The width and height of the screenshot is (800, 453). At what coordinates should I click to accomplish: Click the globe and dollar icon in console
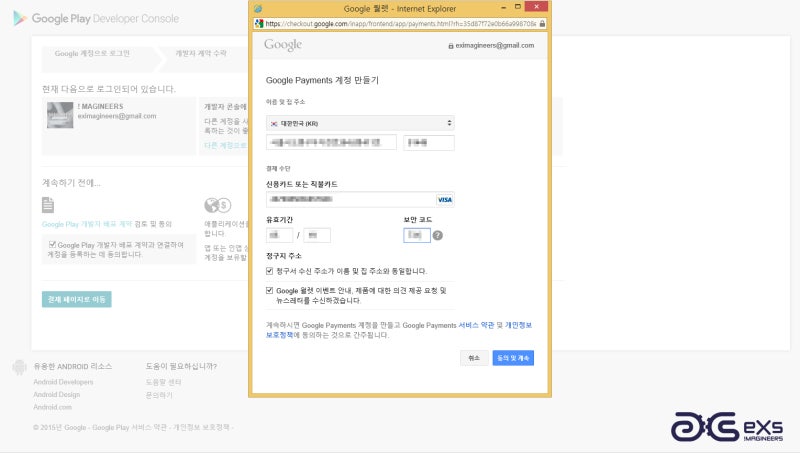218,205
